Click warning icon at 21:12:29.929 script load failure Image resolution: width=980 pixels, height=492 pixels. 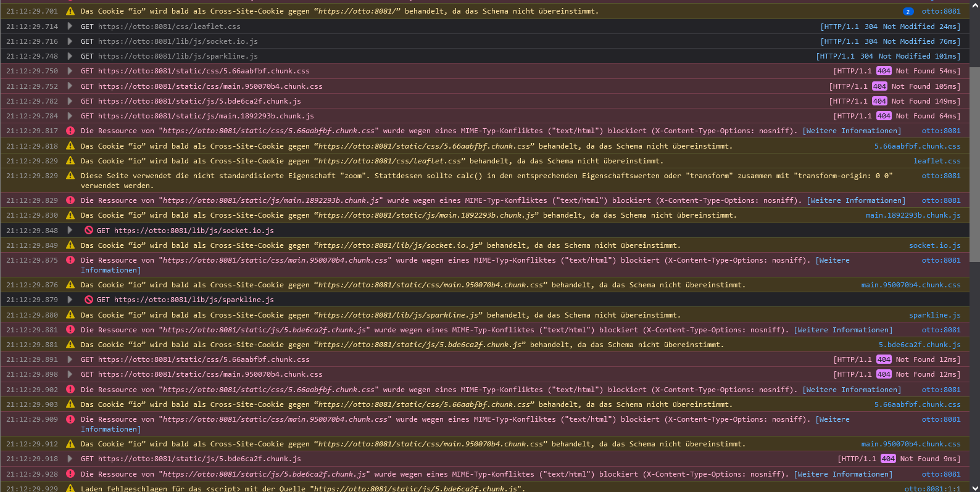coord(70,488)
